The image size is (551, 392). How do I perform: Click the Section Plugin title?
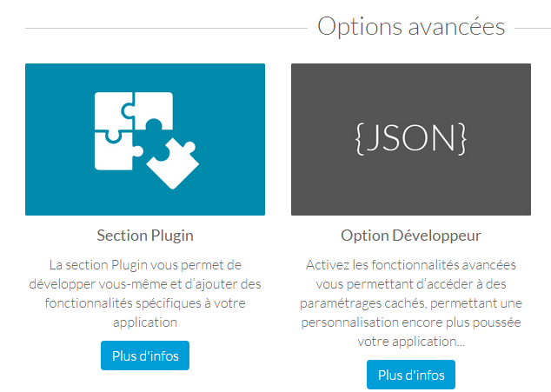[145, 236]
